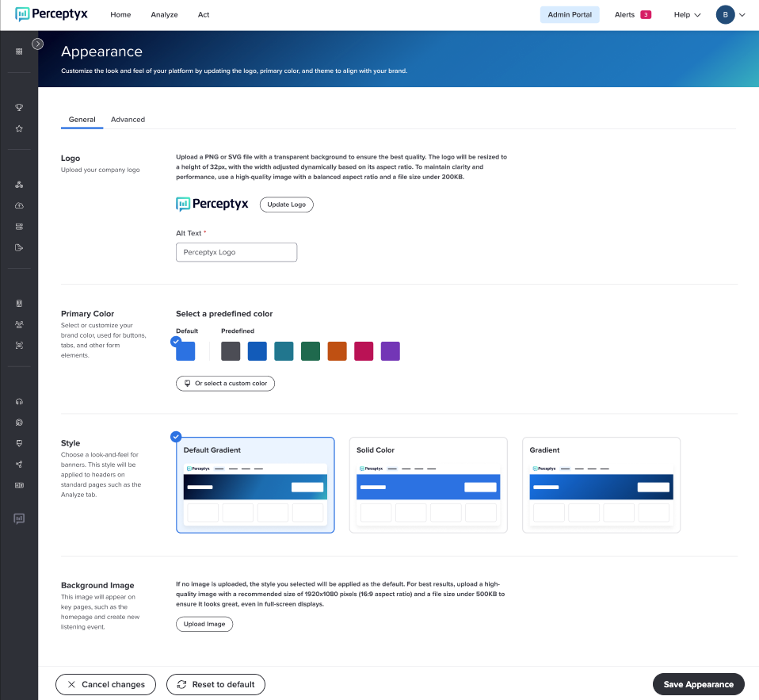Select the crimson pink predefined color
This screenshot has height=700, width=759.
pos(364,351)
